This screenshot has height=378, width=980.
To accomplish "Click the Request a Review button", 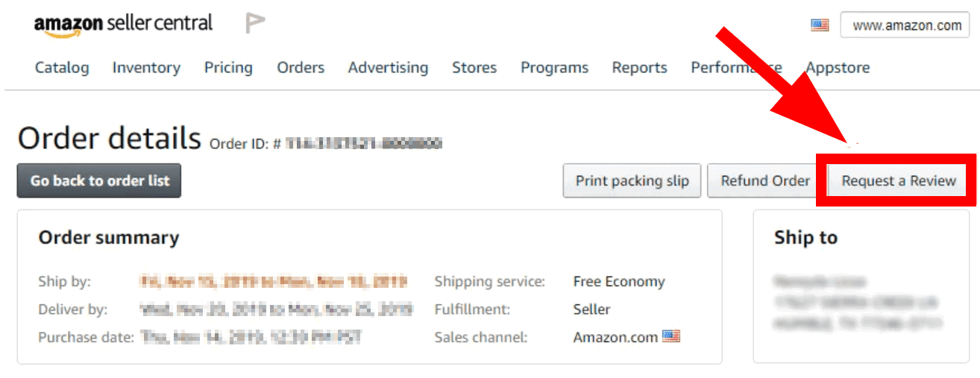I will [x=899, y=180].
